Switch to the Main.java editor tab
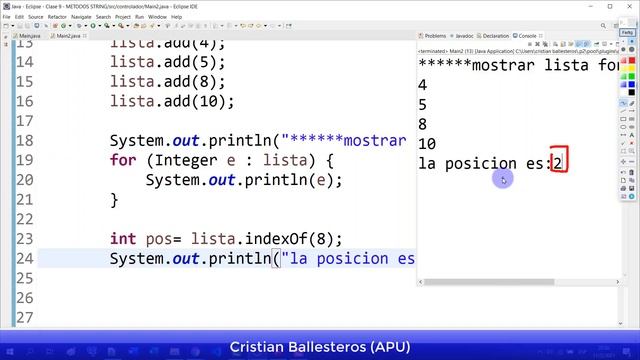 click(27, 36)
